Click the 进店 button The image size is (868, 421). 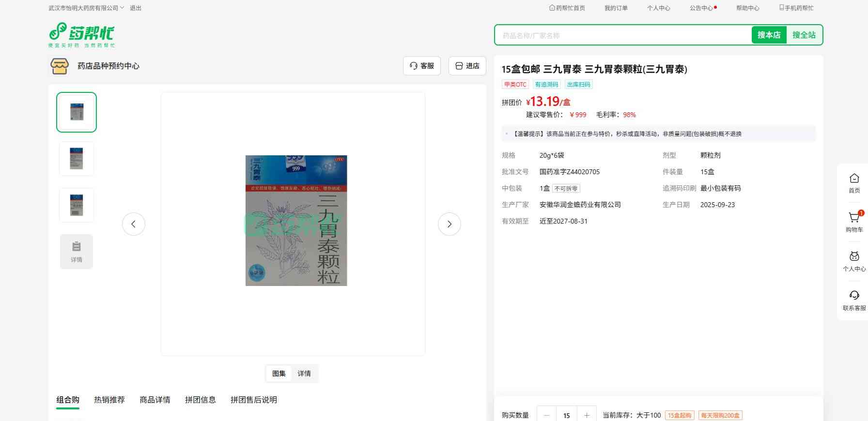[467, 66]
